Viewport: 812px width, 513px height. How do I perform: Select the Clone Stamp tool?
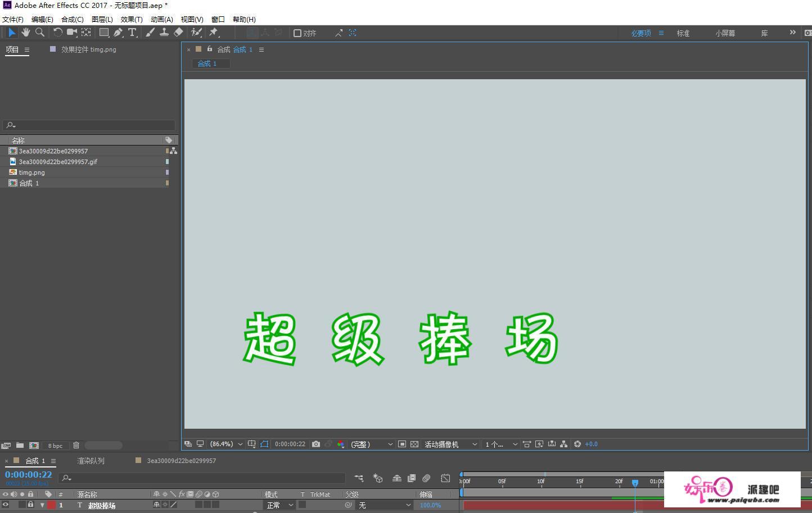(x=164, y=33)
